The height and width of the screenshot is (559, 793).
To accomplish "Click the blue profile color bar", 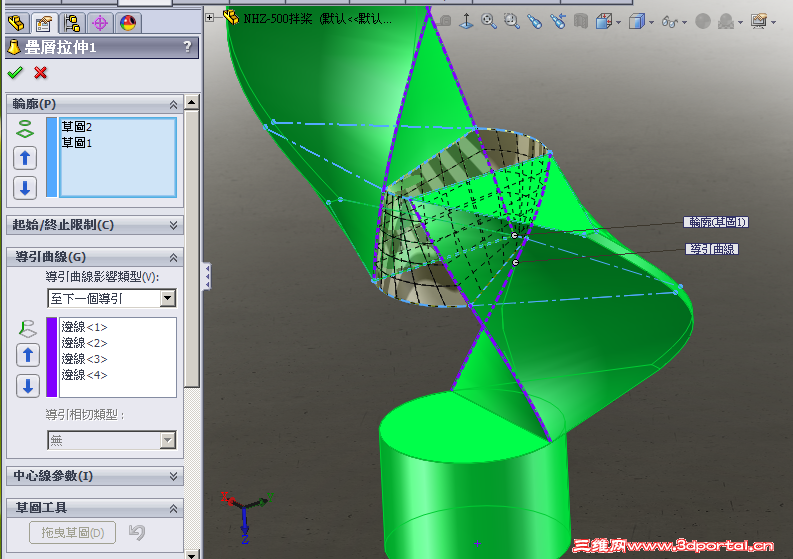I will pos(52,157).
